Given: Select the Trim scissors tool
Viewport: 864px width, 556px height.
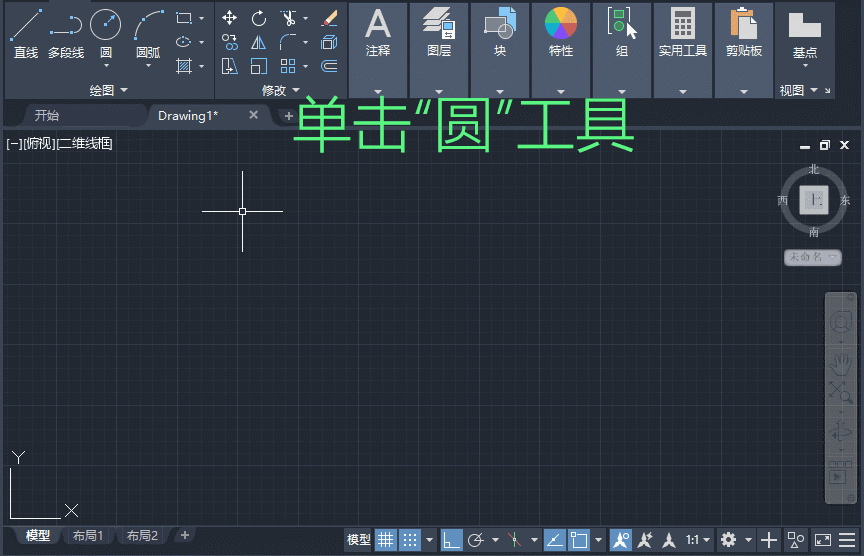Looking at the screenshot, I should pos(288,18).
